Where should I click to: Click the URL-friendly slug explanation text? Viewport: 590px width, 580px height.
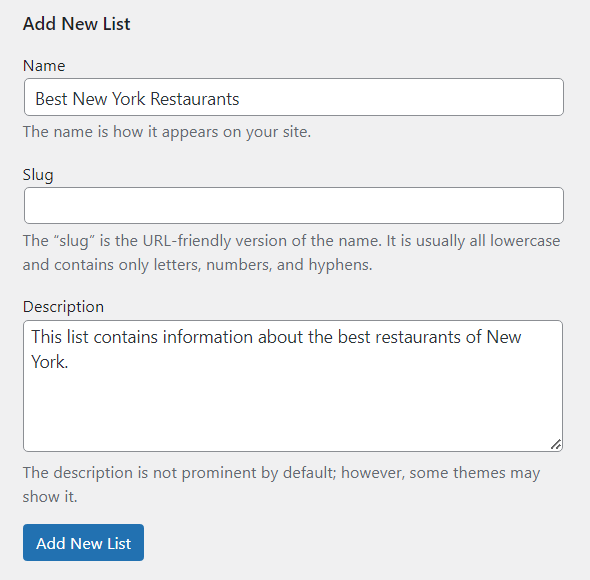tap(291, 253)
